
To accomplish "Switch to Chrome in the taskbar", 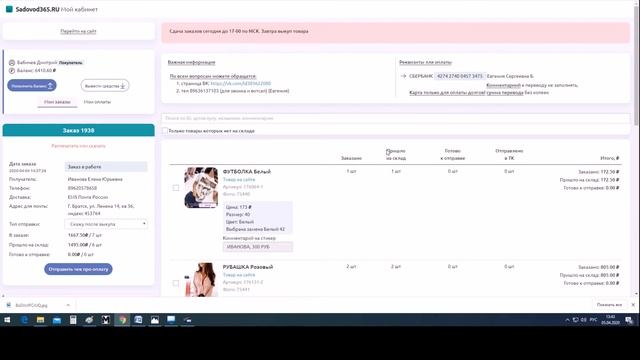I will (122, 320).
